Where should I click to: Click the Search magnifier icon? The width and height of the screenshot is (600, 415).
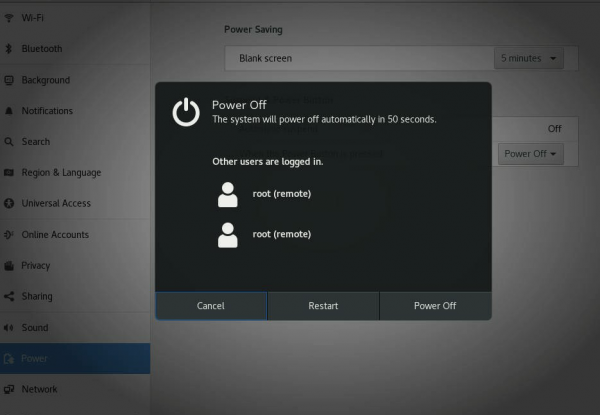click(x=9, y=142)
